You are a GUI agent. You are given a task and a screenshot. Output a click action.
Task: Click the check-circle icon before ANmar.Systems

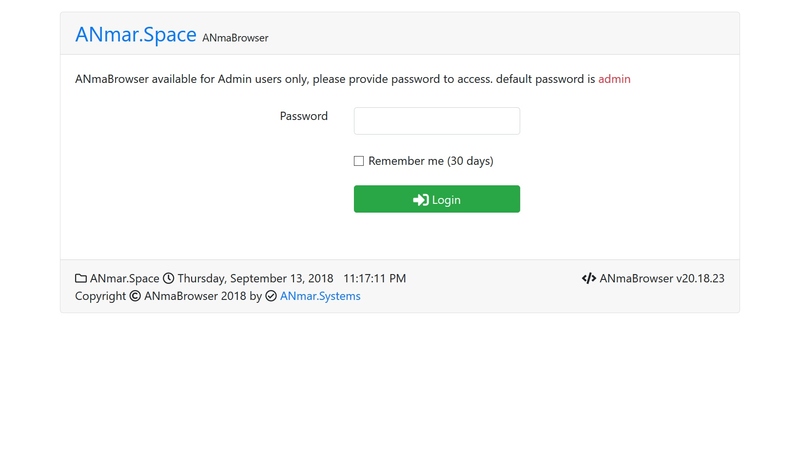tap(271, 296)
